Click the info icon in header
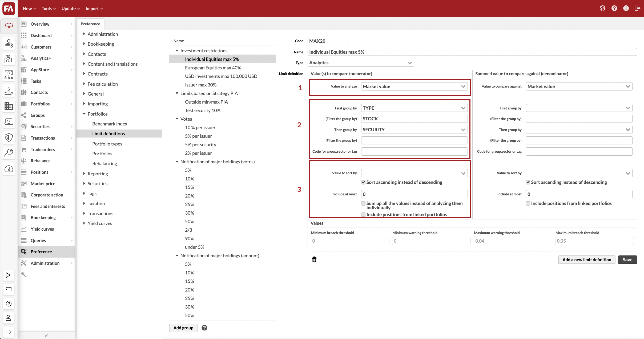 (626, 8)
